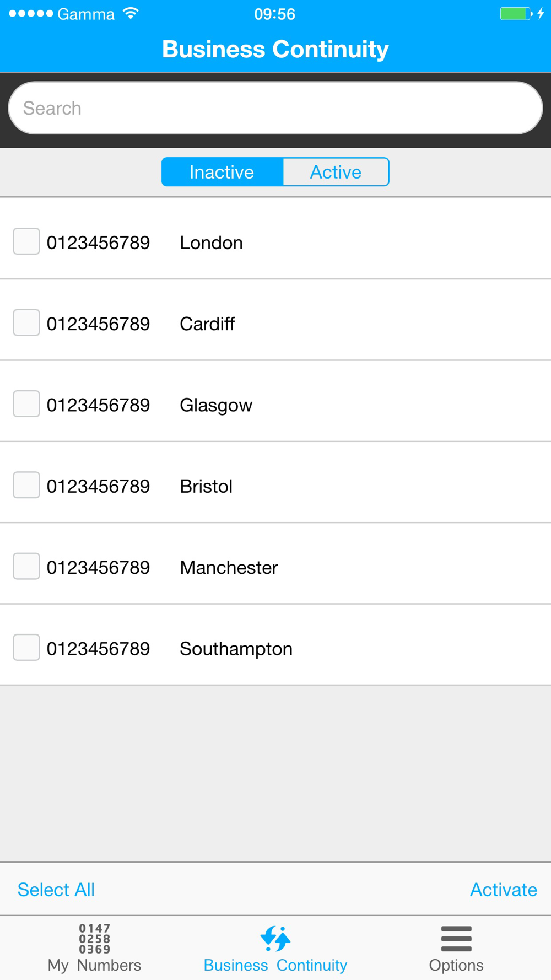Switch to the Inactive segment
This screenshot has width=551, height=980.
tap(222, 172)
